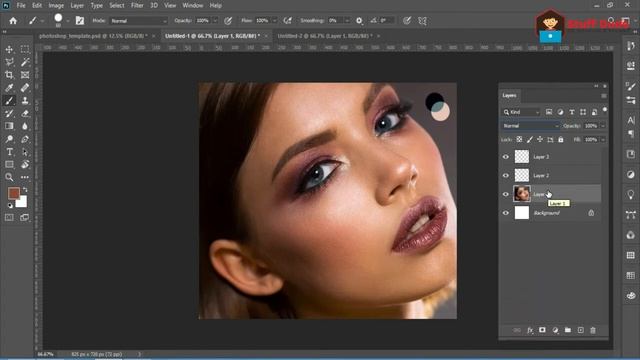Toggle lock image pixels brush icon

pyautogui.click(x=530, y=140)
